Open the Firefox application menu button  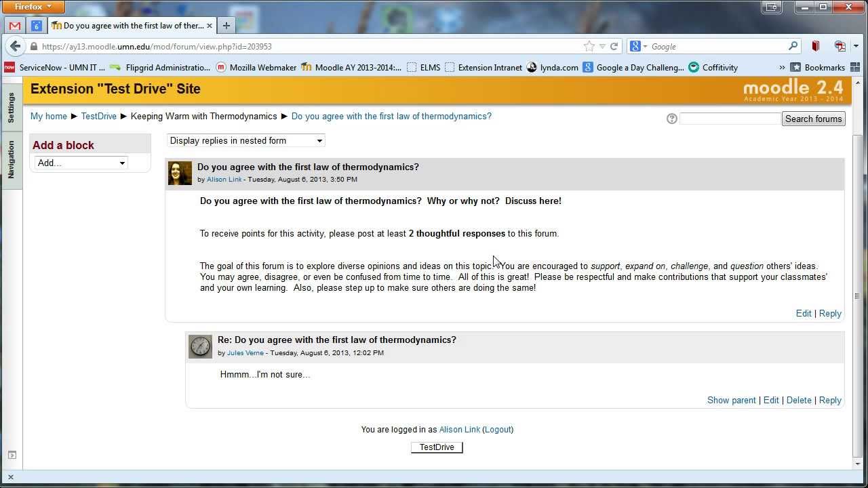click(x=33, y=7)
